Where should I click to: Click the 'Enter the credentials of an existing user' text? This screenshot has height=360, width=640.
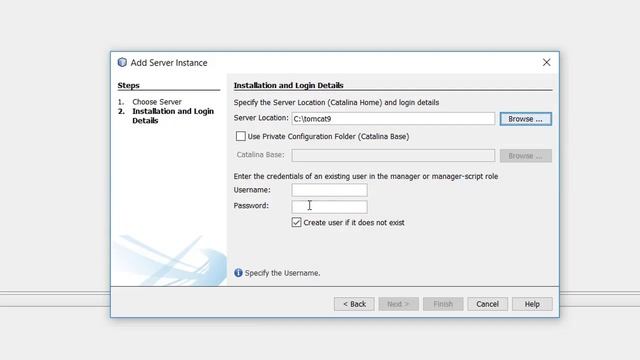tap(366, 176)
